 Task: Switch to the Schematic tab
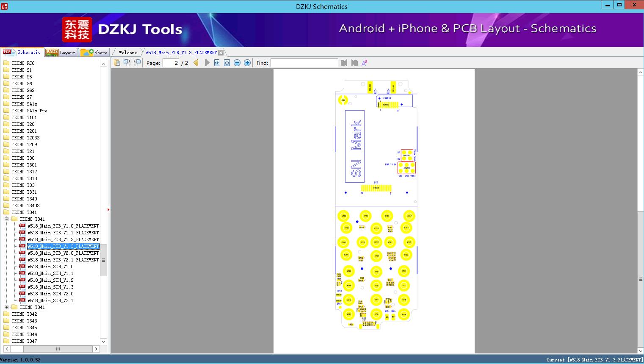click(x=22, y=52)
